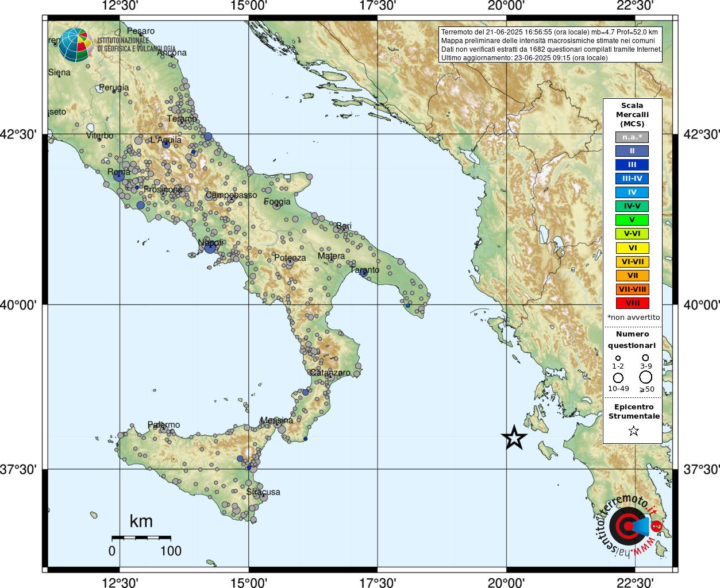
Task: Click the Siena city label
Action: [59, 72]
